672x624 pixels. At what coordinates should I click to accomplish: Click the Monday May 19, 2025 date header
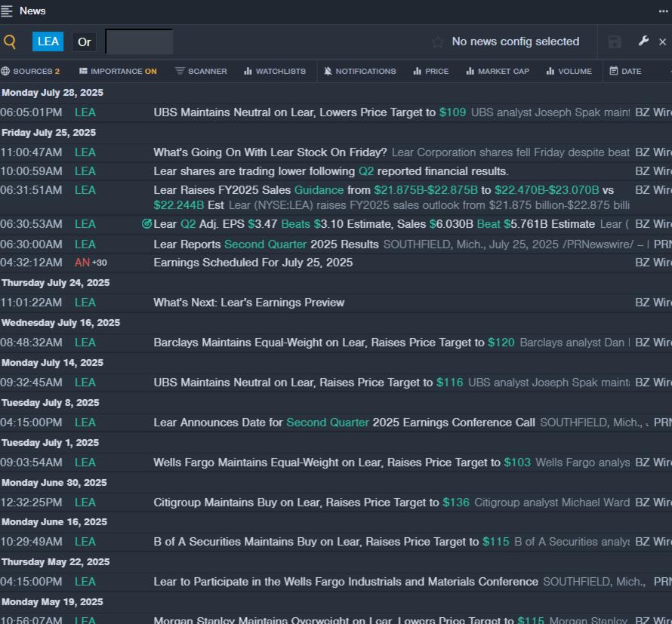click(x=52, y=602)
